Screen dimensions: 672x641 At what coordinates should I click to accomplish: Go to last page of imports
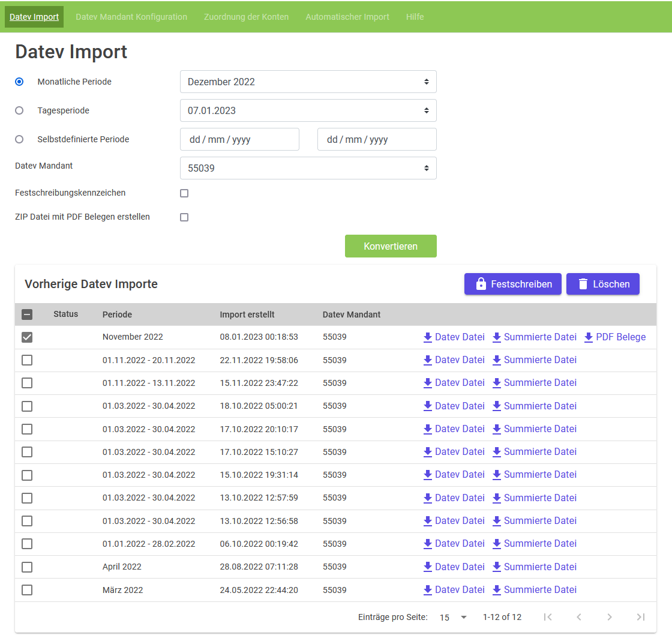[x=641, y=617]
